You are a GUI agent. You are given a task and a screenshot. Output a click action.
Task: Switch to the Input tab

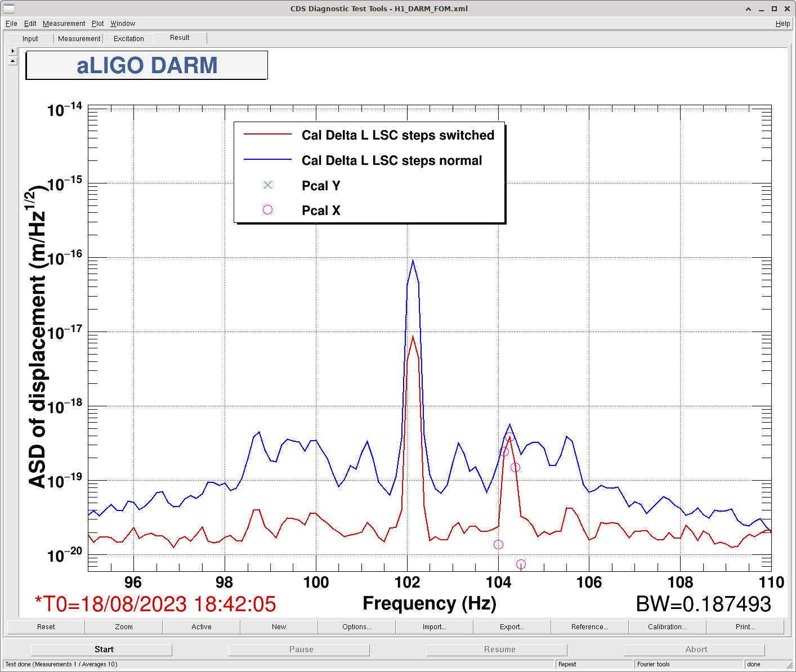(x=30, y=39)
